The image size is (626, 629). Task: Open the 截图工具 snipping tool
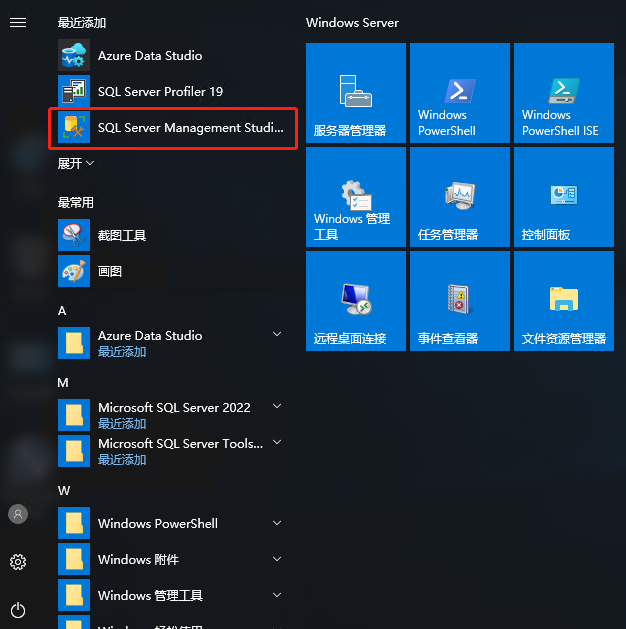[172, 235]
